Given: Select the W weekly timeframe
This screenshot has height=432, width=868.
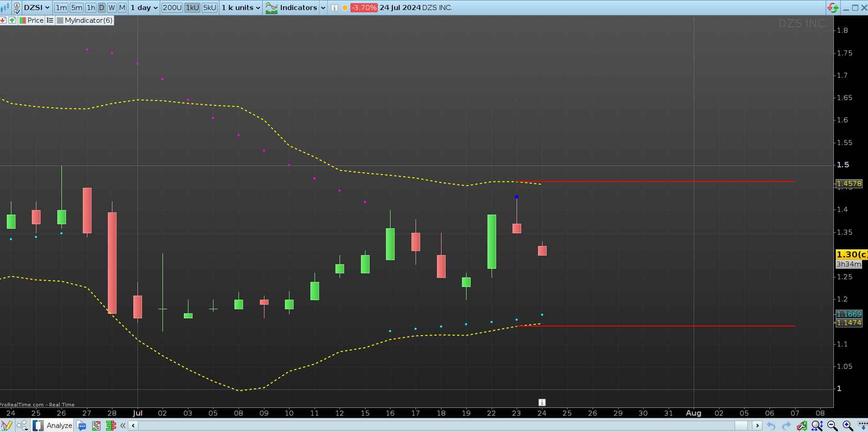Looking at the screenshot, I should [112, 8].
